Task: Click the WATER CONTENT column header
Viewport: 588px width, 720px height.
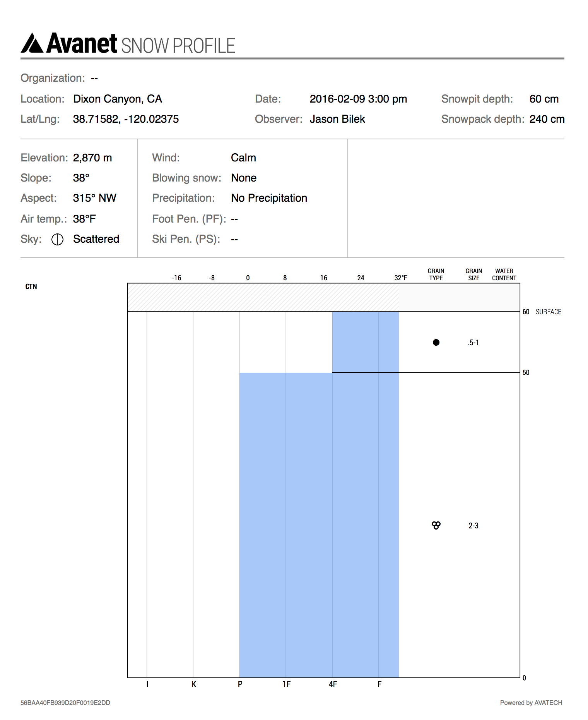Action: 504,274
